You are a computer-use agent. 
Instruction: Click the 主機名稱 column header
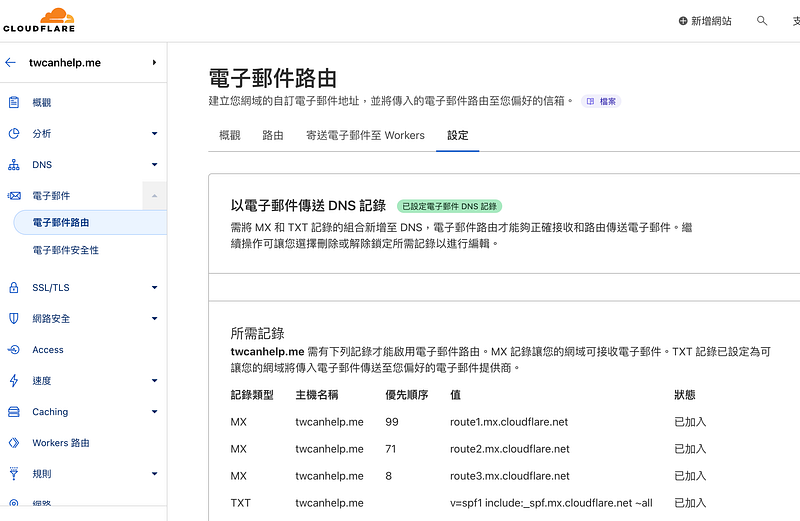317,395
